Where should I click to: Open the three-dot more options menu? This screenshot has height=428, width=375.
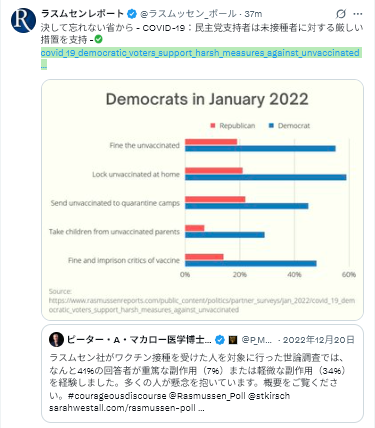(358, 14)
